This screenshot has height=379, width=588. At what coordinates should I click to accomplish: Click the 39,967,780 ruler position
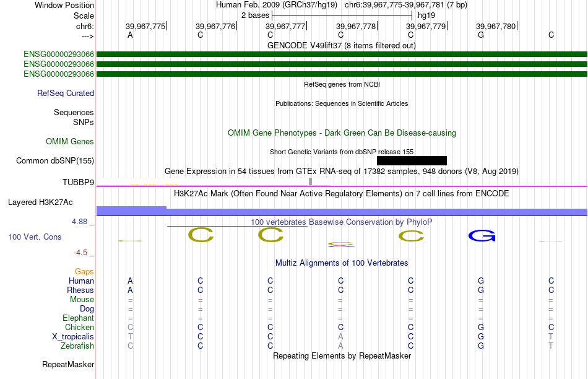click(496, 26)
